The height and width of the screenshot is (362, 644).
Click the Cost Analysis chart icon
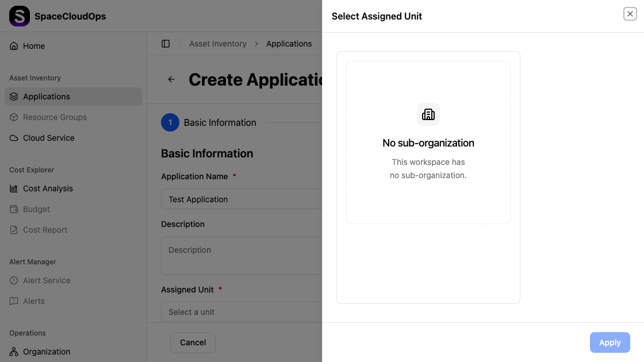(x=14, y=188)
